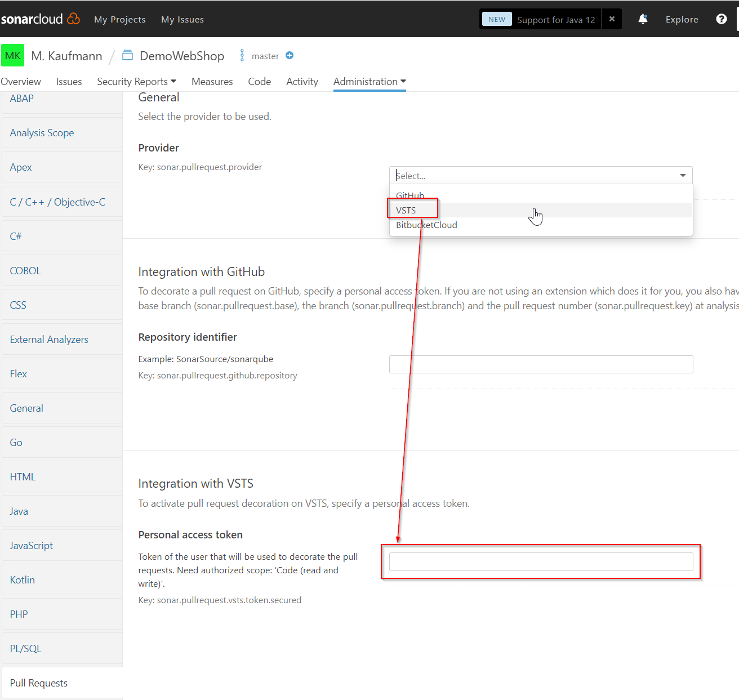
Task: Choose VSTS from the provider list
Action: tap(406, 210)
